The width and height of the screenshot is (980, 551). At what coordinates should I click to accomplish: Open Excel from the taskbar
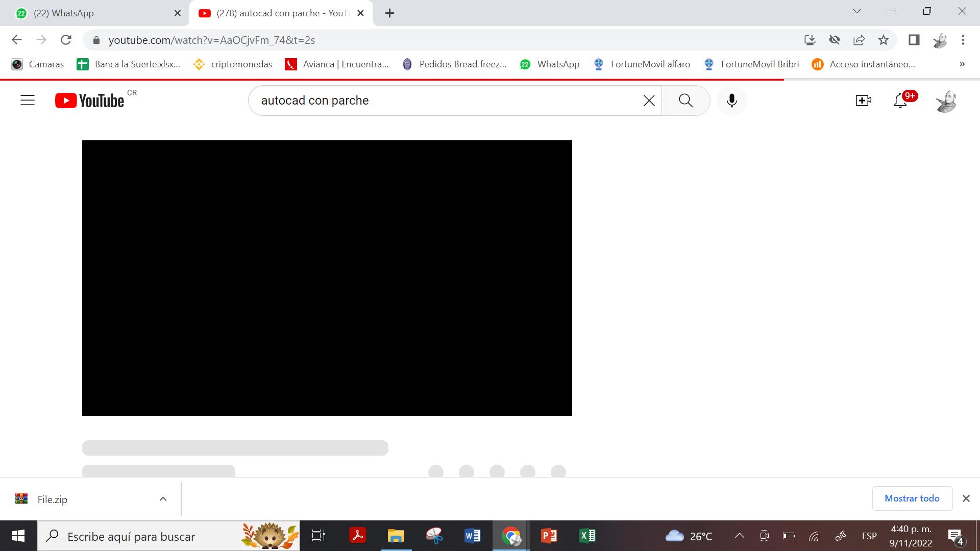pos(587,536)
